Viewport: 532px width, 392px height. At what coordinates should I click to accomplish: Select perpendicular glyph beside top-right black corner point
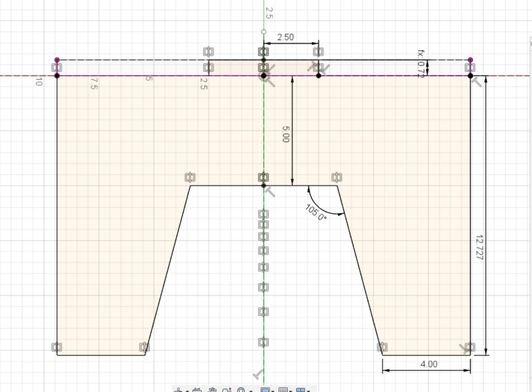click(477, 82)
